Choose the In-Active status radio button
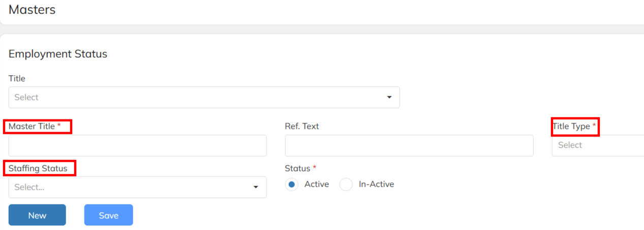Image resolution: width=644 pixels, height=230 pixels. coord(346,185)
